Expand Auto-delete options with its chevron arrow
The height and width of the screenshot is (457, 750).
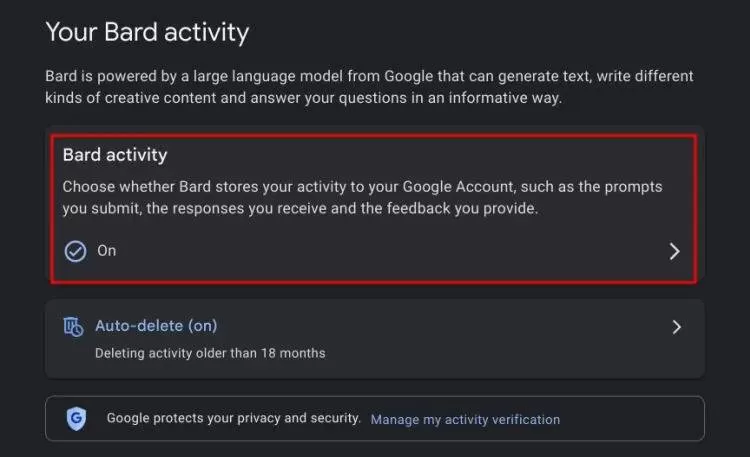(677, 327)
